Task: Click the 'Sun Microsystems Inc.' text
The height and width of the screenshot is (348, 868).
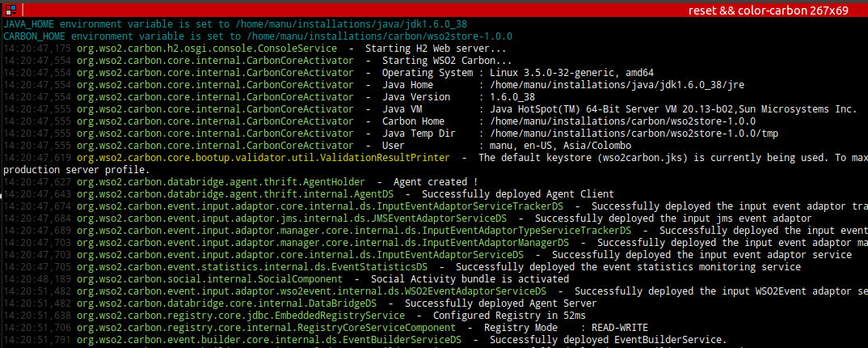Action: (x=798, y=110)
